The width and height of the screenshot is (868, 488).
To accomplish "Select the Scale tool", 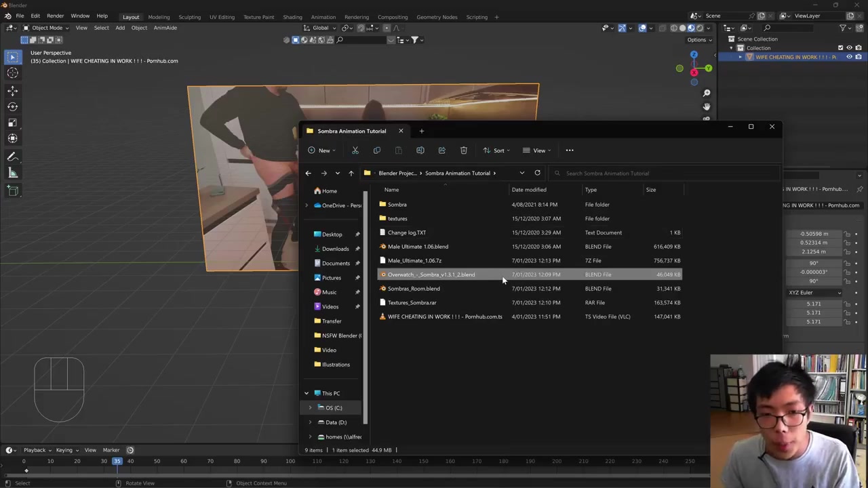I will pos(12,123).
